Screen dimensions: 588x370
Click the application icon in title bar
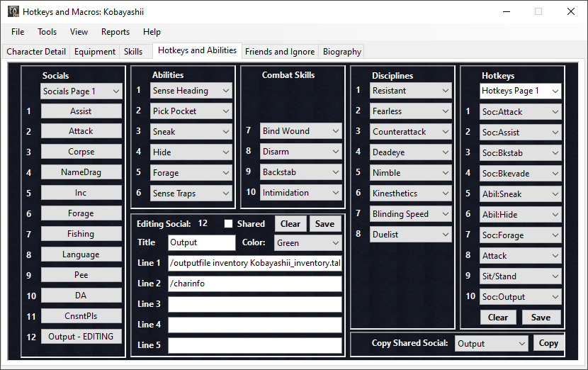coord(13,12)
